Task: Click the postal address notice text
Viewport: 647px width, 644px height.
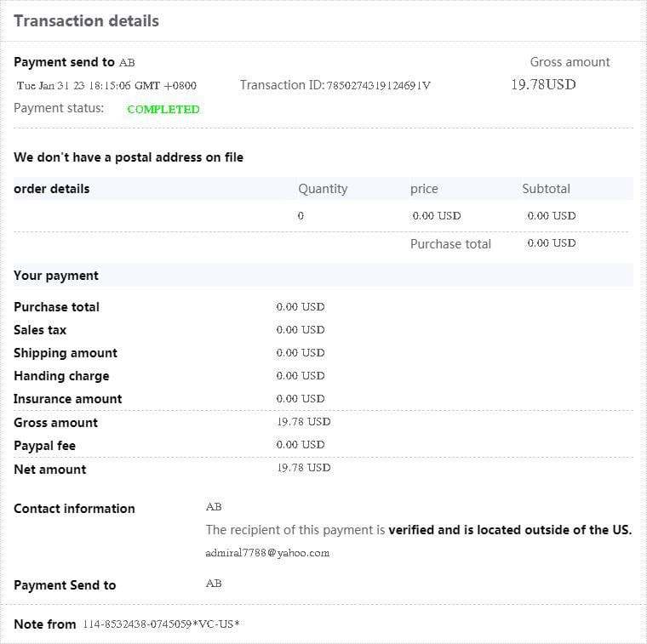Action: point(129,157)
